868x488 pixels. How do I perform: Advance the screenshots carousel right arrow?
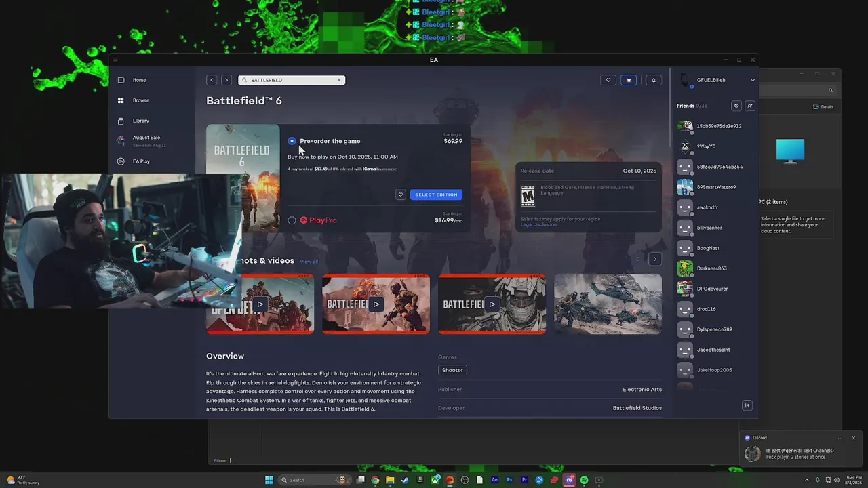[x=654, y=259]
